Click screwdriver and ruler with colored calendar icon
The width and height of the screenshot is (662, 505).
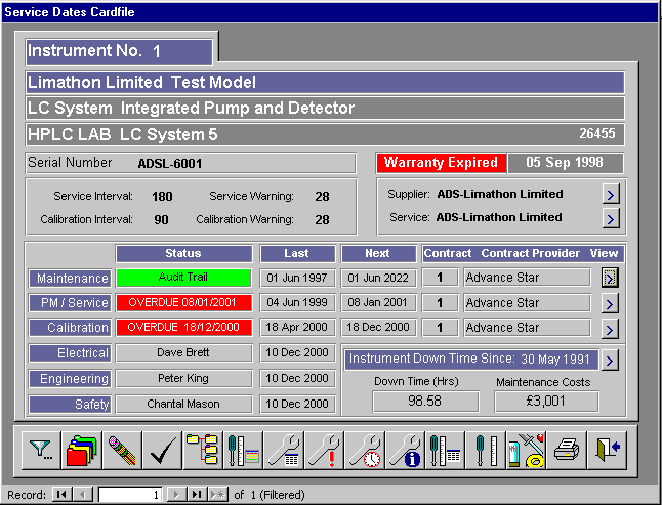tap(243, 450)
